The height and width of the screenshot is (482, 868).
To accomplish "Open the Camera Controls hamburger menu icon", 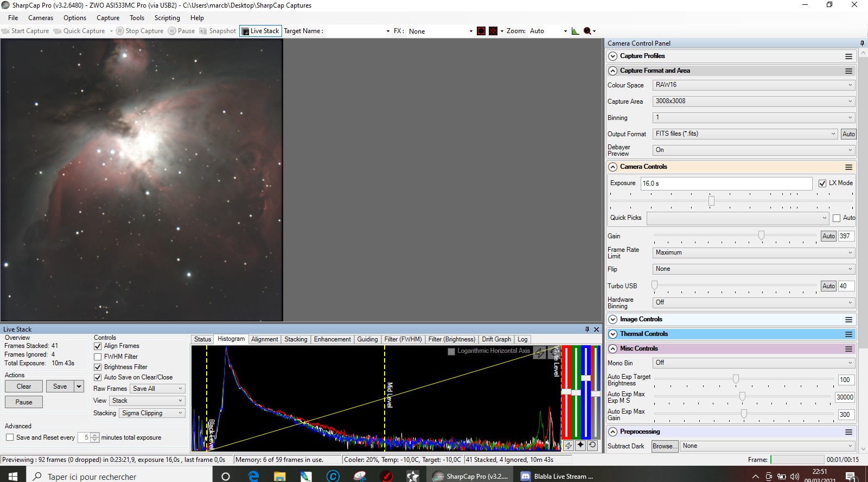I will pyautogui.click(x=848, y=167).
